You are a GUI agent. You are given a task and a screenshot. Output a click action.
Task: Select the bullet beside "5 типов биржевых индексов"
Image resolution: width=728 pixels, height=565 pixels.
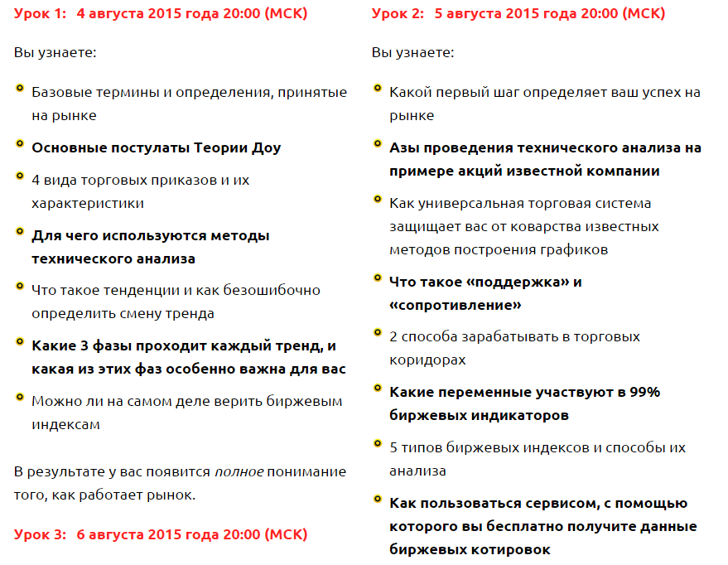(377, 444)
